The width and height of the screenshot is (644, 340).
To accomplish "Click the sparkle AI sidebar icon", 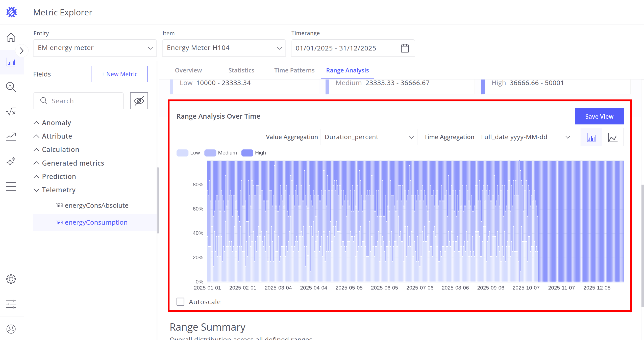I will tap(11, 161).
